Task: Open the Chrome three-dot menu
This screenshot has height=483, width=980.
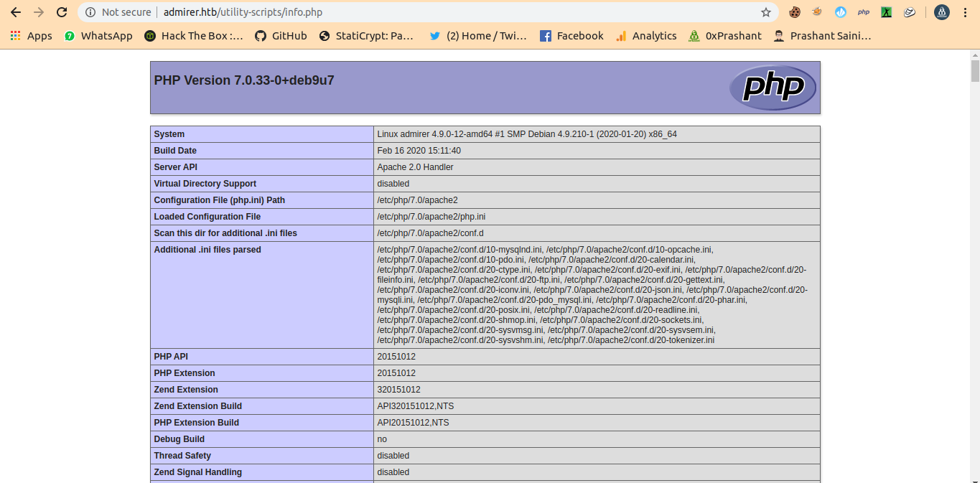Action: pyautogui.click(x=966, y=12)
